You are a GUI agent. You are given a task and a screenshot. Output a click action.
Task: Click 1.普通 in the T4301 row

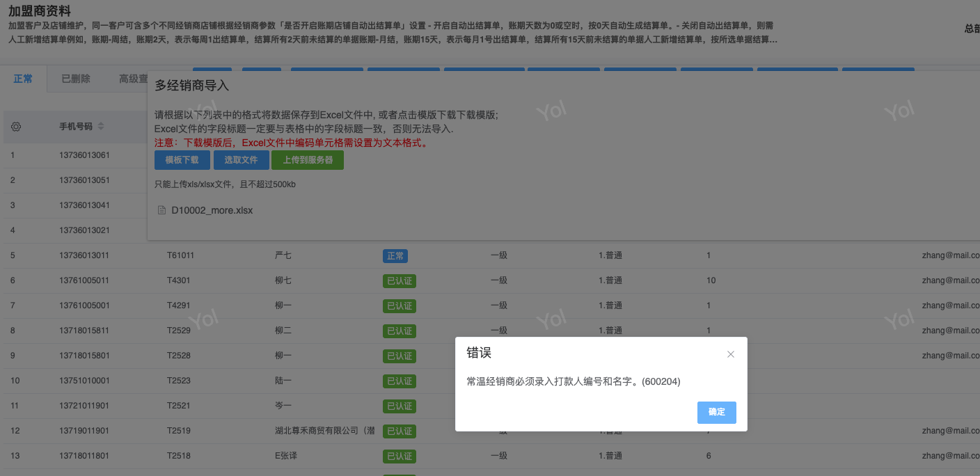click(610, 280)
